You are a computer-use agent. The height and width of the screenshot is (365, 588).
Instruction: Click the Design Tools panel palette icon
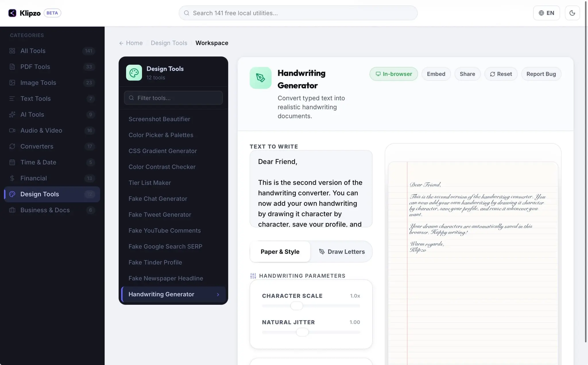(134, 73)
